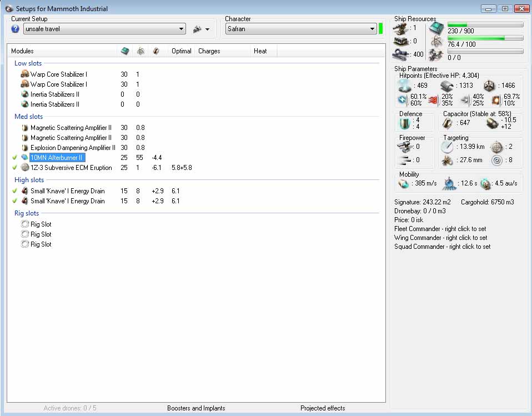Click the powergrid icon in Ship Resources
The height and width of the screenshot is (416, 532).
(436, 41)
